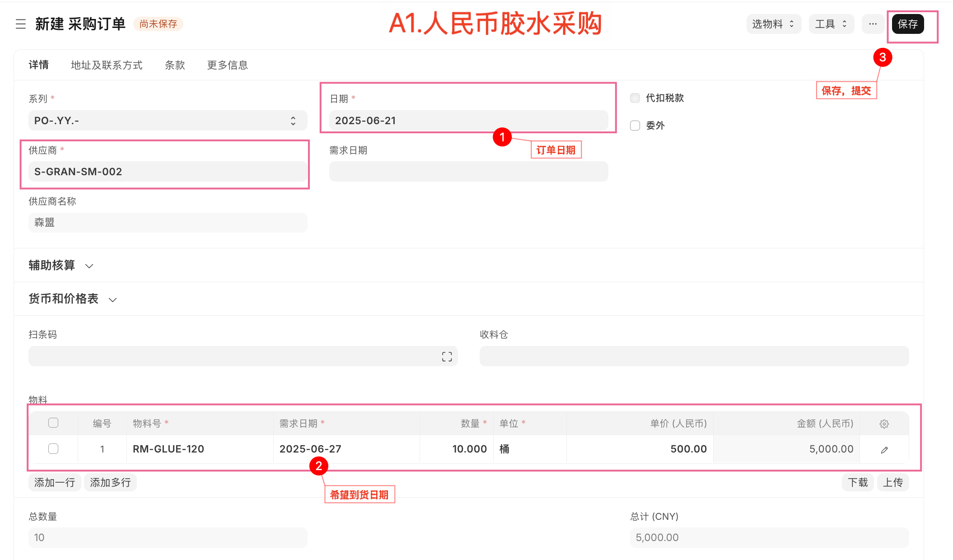Enable the 委外 checkbox

tap(635, 126)
